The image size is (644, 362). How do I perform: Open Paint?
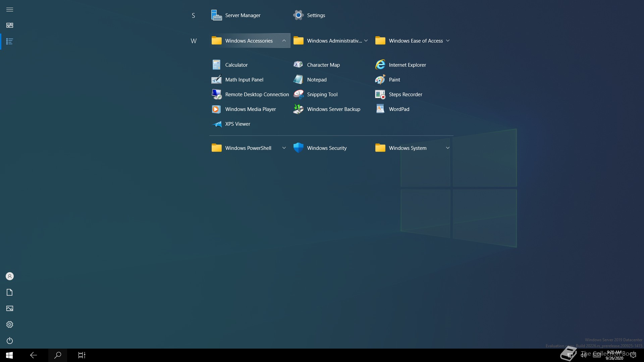click(413, 79)
